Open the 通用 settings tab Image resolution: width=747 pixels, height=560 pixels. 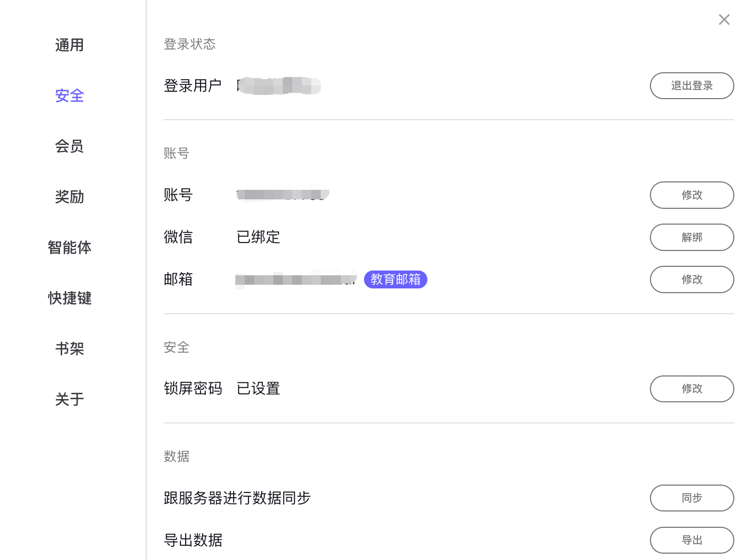click(70, 45)
